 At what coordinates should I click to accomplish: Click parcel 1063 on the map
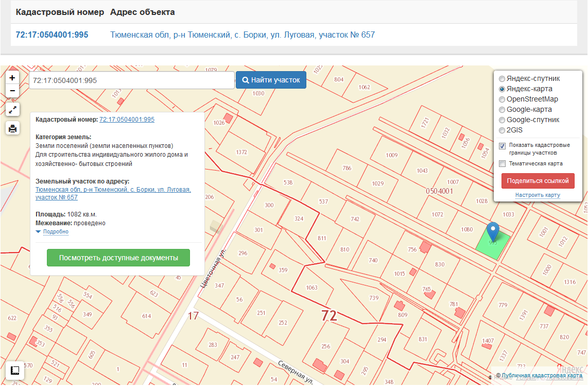click(312, 288)
